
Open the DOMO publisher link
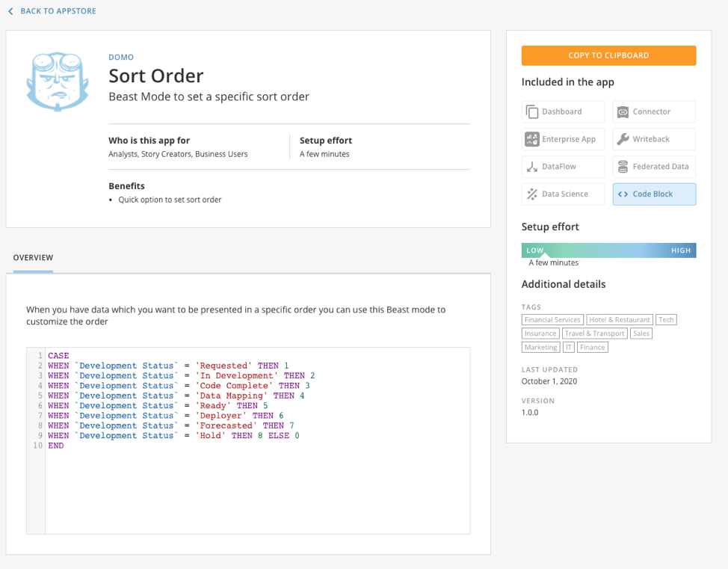[x=121, y=57]
